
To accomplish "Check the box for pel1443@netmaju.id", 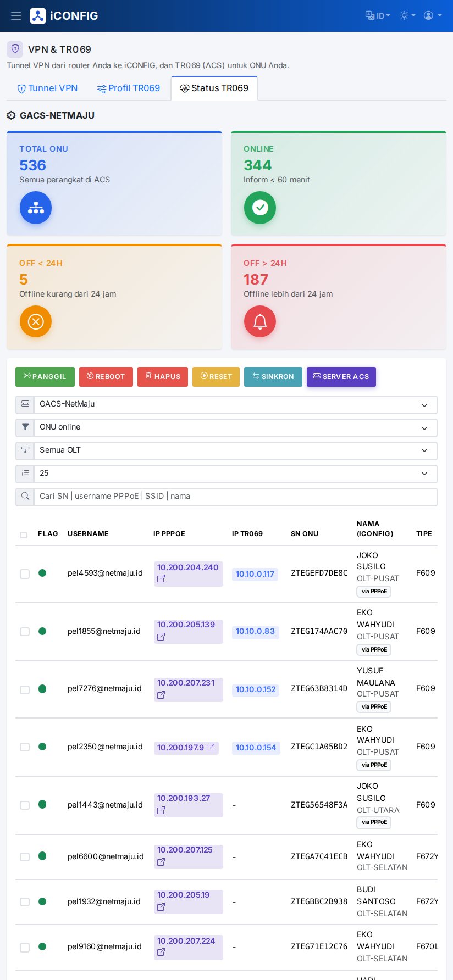I will tap(25, 805).
